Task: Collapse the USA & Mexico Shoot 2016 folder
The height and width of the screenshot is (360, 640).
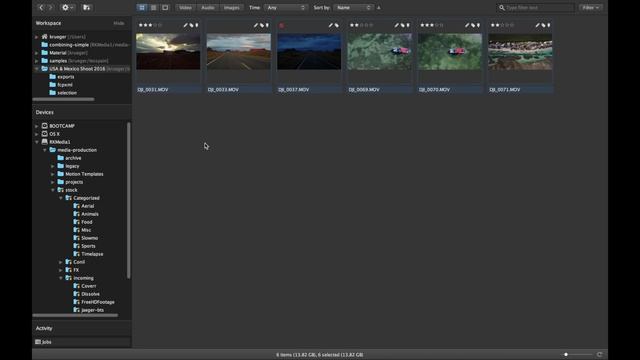Action: click(37, 69)
